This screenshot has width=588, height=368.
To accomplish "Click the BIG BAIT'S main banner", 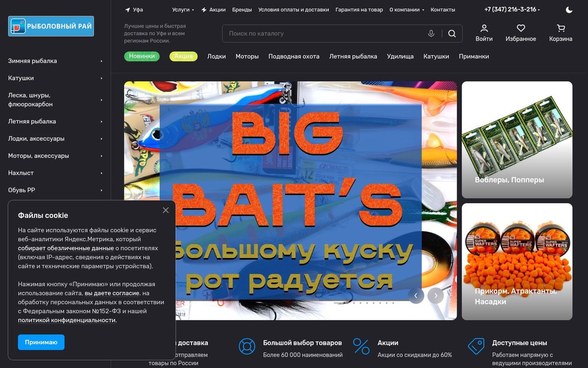I will click(x=291, y=201).
